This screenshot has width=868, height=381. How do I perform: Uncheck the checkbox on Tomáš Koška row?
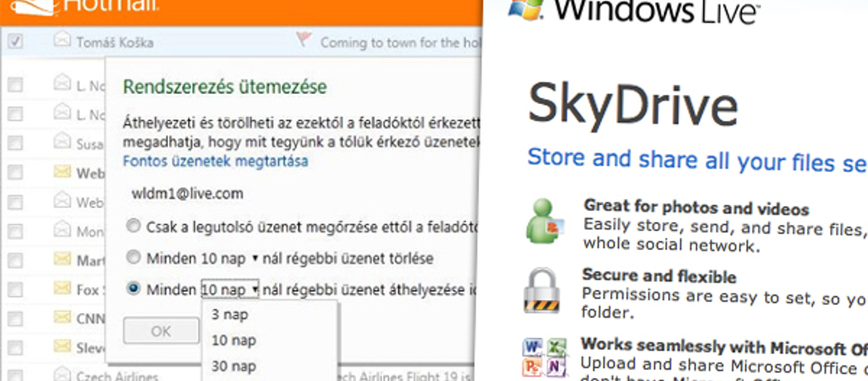pyautogui.click(x=15, y=41)
